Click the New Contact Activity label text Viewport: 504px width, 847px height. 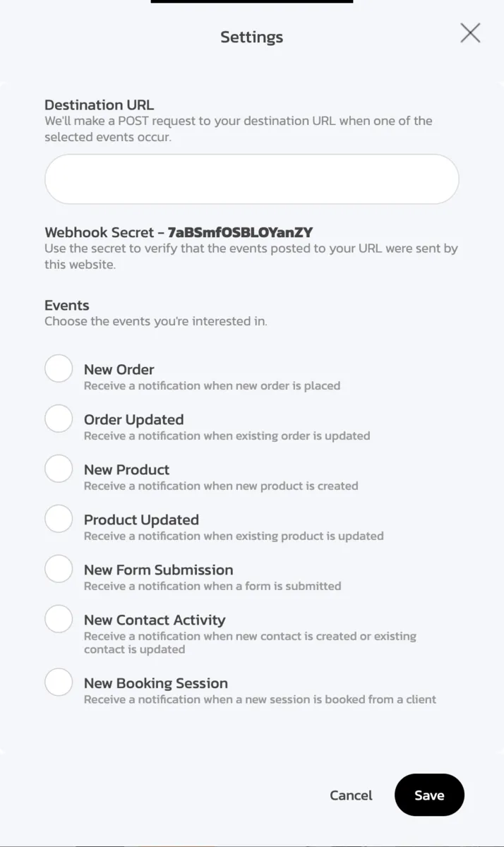[x=155, y=620]
